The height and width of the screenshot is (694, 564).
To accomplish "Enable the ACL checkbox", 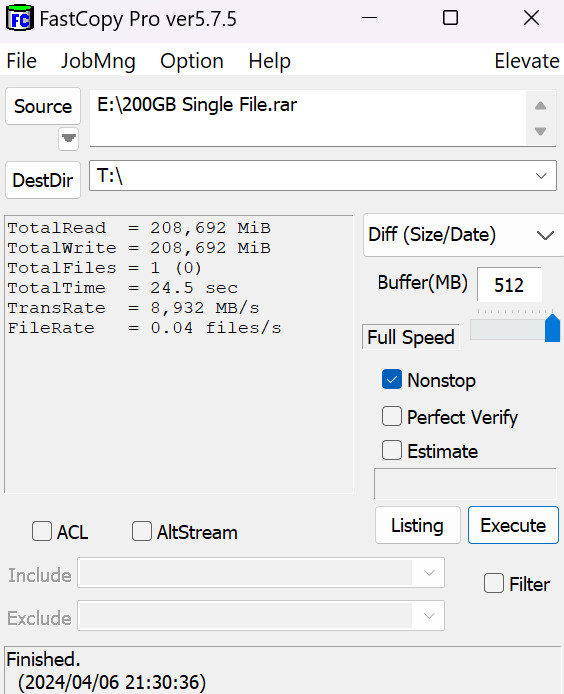I will [42, 531].
